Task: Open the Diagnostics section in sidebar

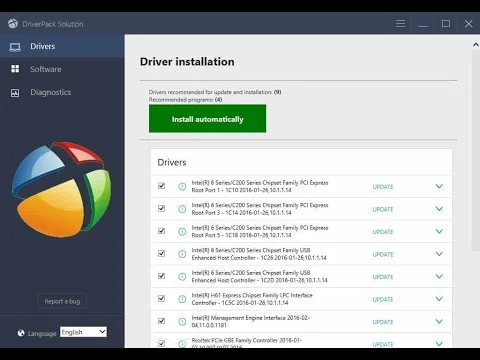Action: click(62, 92)
